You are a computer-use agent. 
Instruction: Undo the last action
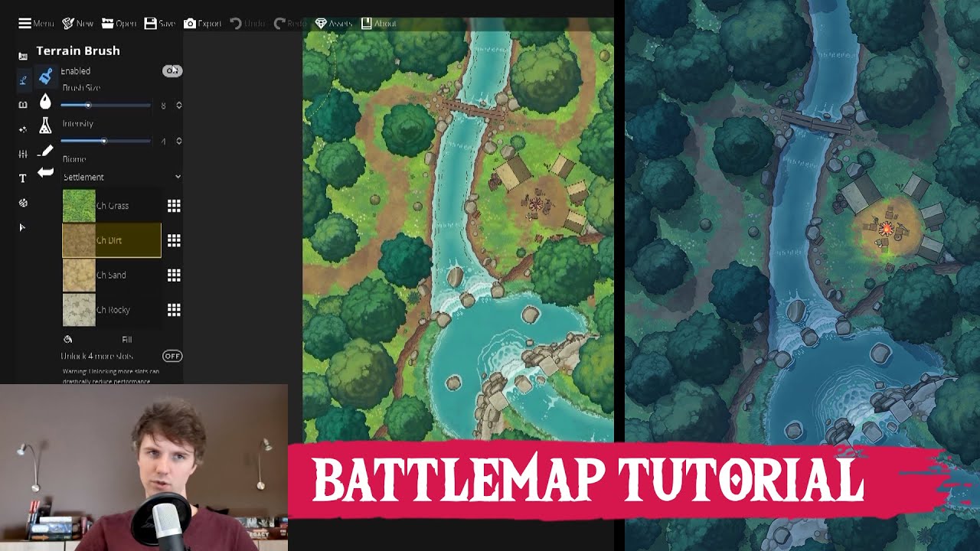[247, 24]
